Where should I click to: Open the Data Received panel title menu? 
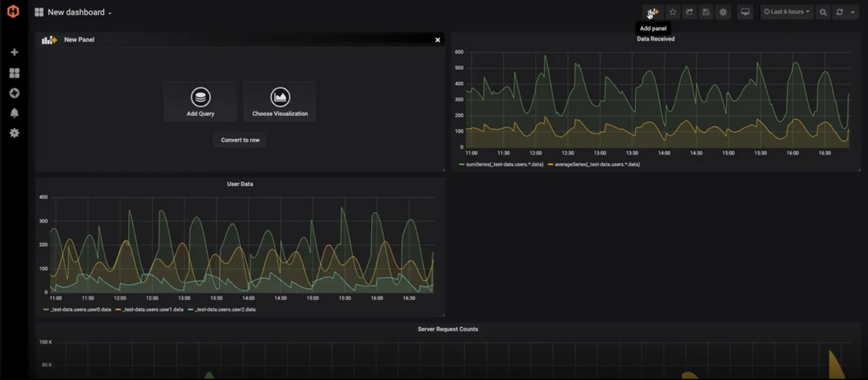tap(655, 39)
